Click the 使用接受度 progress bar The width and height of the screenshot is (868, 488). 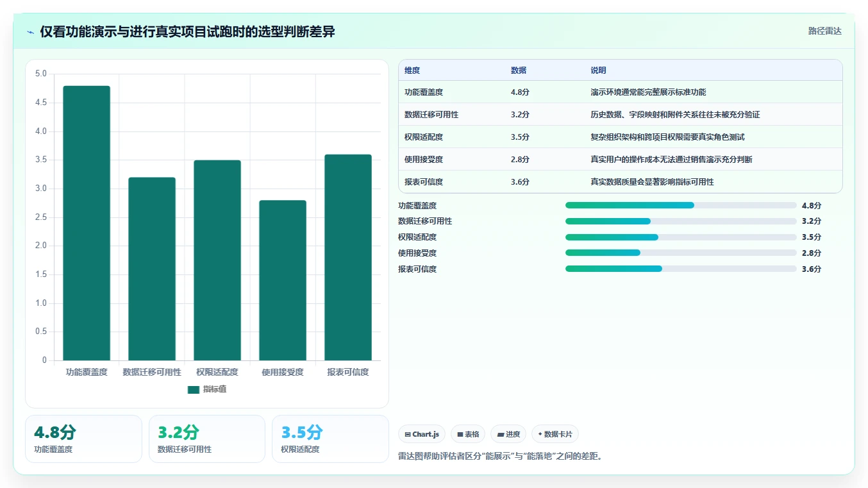681,253
